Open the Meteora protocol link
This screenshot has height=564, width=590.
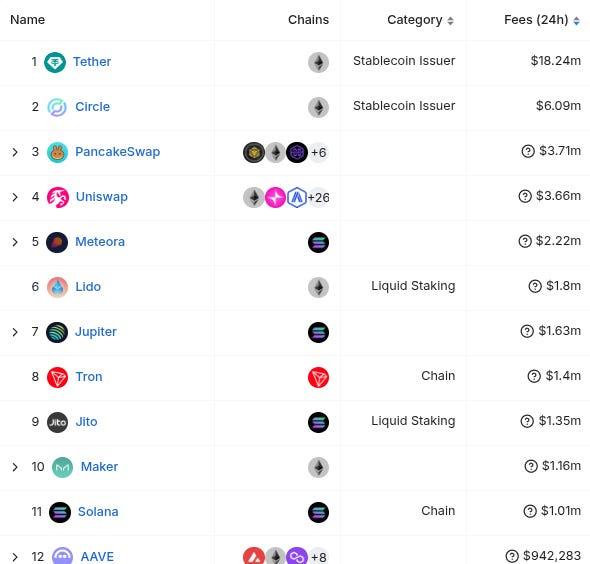[100, 242]
